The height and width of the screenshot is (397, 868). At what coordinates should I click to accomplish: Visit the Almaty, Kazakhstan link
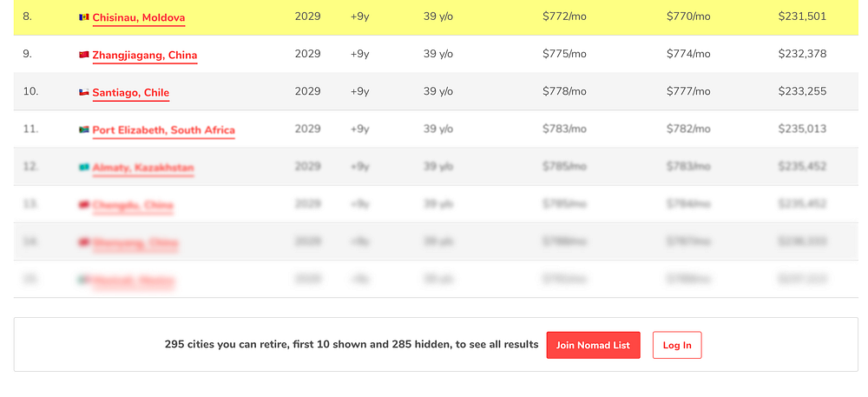pyautogui.click(x=143, y=167)
